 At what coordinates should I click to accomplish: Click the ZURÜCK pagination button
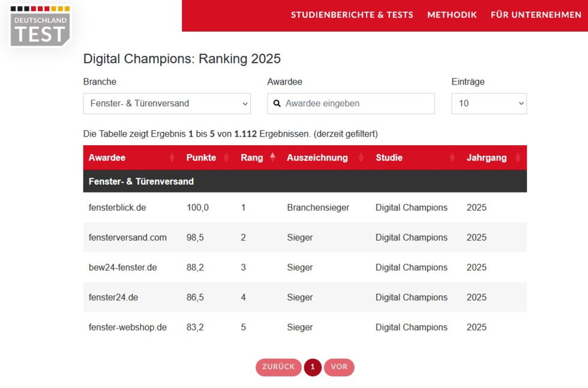[x=278, y=367]
